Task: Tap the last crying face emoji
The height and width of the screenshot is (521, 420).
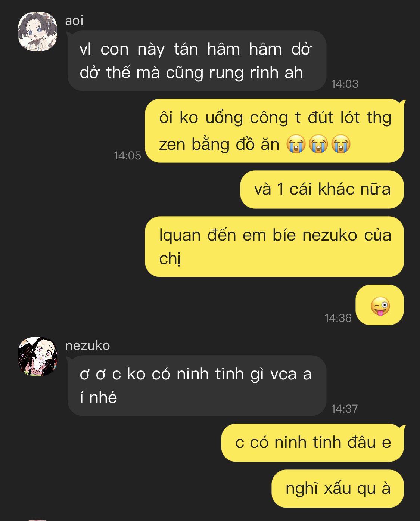Action: (x=340, y=144)
